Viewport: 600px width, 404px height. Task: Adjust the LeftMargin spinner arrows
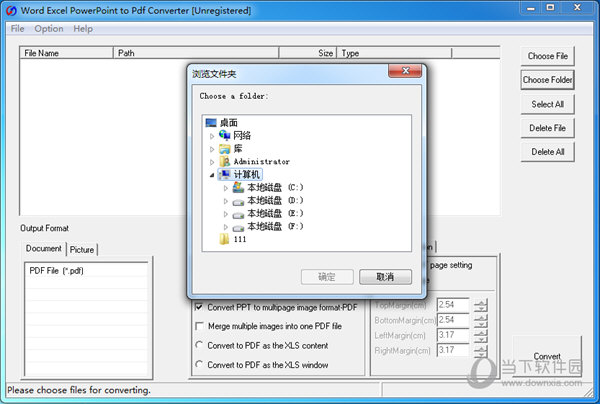(x=481, y=336)
